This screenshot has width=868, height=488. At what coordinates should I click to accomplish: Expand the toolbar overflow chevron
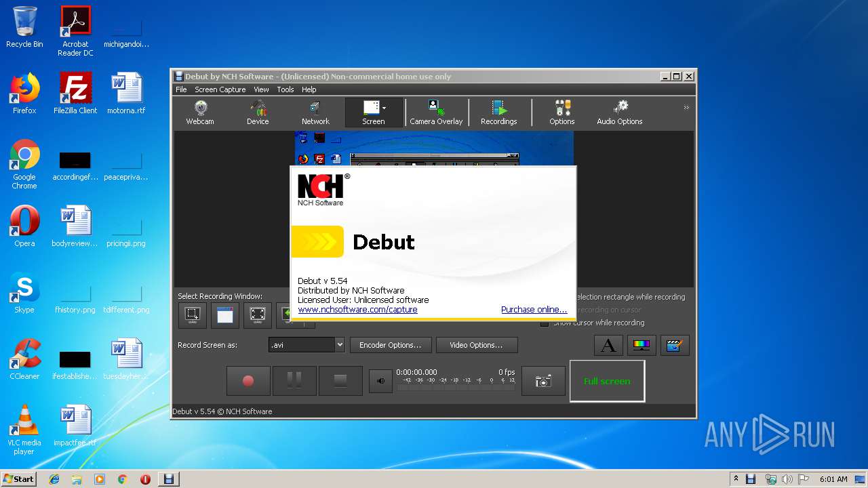coord(686,108)
